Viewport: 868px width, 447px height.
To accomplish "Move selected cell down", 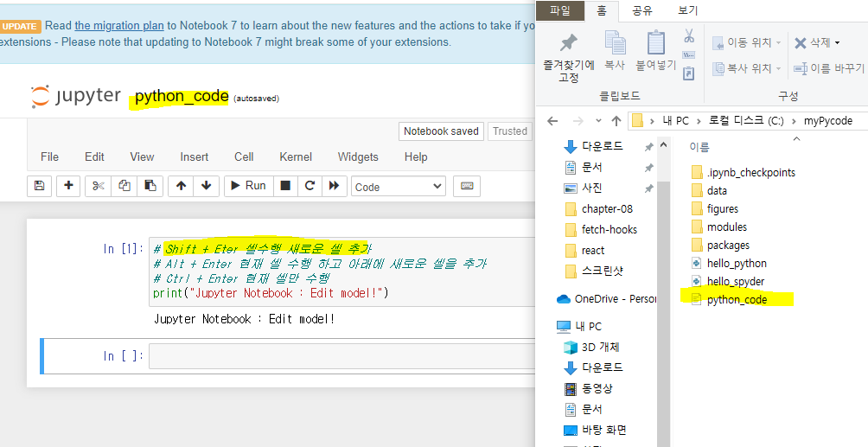I will click(x=207, y=186).
